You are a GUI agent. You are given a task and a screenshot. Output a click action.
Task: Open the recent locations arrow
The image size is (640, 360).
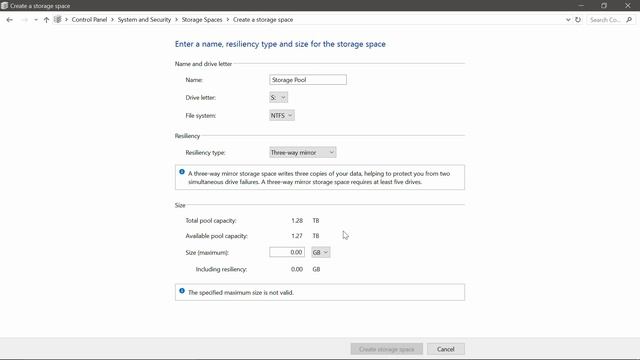(36, 20)
